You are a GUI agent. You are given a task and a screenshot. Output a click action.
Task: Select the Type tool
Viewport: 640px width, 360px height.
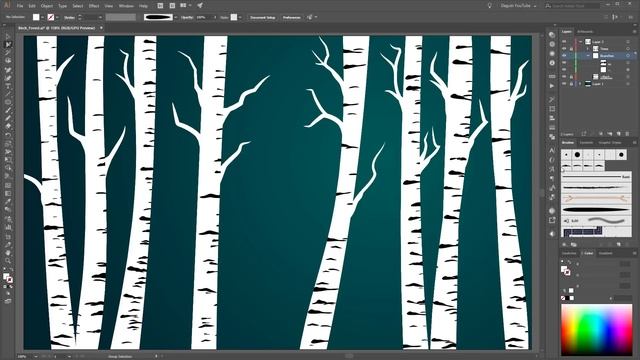tap(8, 86)
